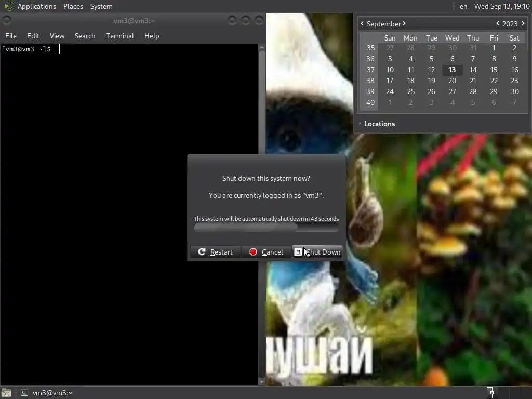Cancel the shutdown dialog

click(266, 252)
